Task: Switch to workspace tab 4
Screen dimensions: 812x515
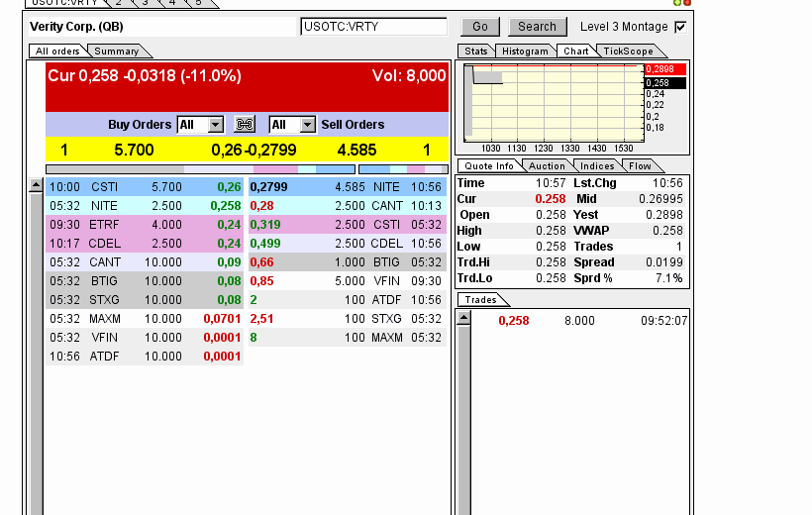Action: (172, 3)
